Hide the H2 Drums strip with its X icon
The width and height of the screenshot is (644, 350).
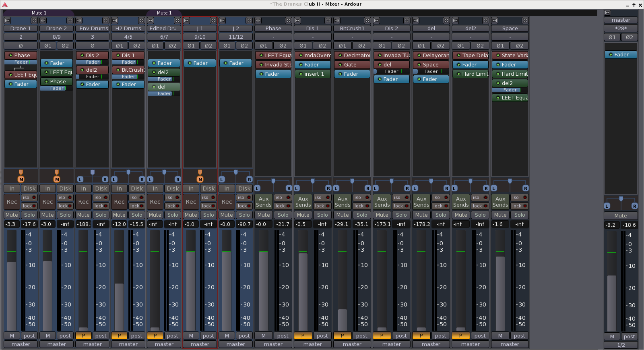(141, 21)
